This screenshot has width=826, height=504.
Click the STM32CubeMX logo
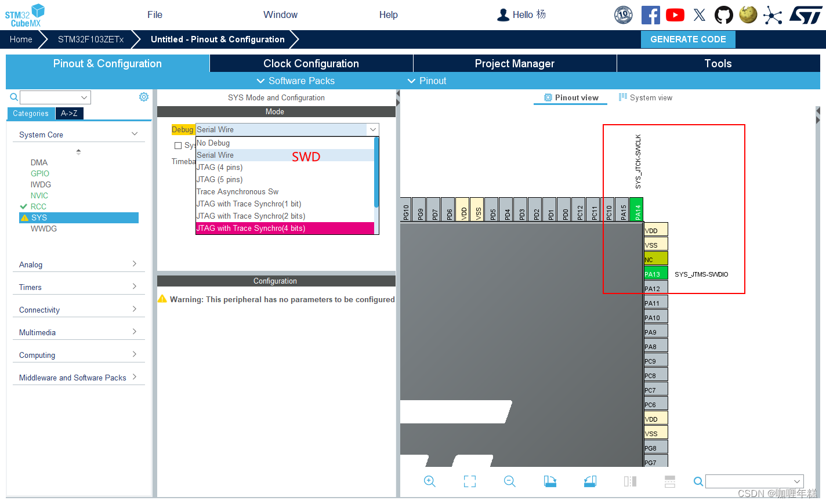pyautogui.click(x=25, y=16)
